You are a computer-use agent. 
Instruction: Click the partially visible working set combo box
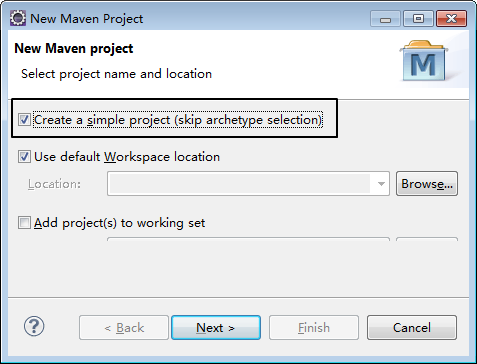pos(248,239)
